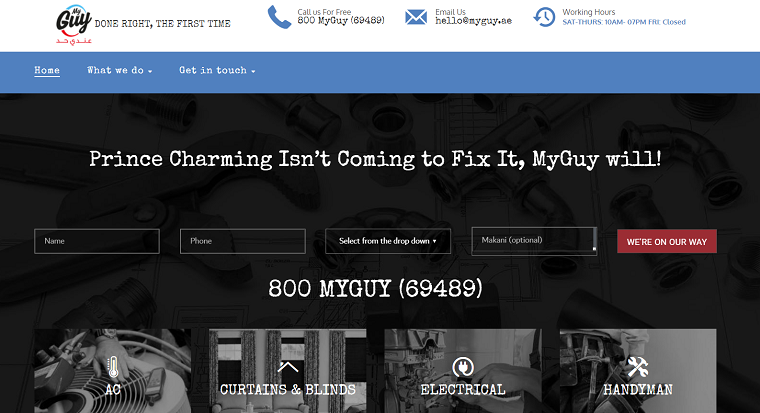Click the blue phone icon
The width and height of the screenshot is (760, 413).
click(x=279, y=17)
